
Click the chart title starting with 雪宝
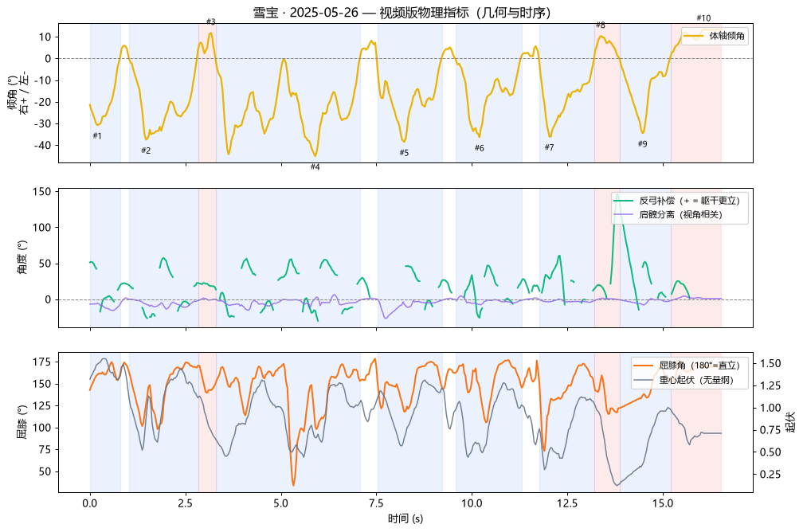coord(402,12)
